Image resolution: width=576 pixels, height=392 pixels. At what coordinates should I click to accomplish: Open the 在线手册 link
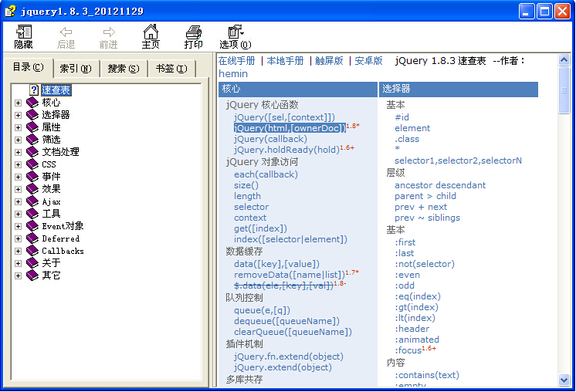(x=237, y=61)
